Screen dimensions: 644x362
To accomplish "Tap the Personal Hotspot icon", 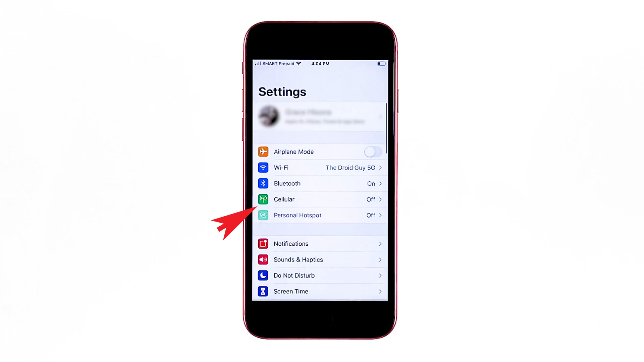I will [x=263, y=215].
